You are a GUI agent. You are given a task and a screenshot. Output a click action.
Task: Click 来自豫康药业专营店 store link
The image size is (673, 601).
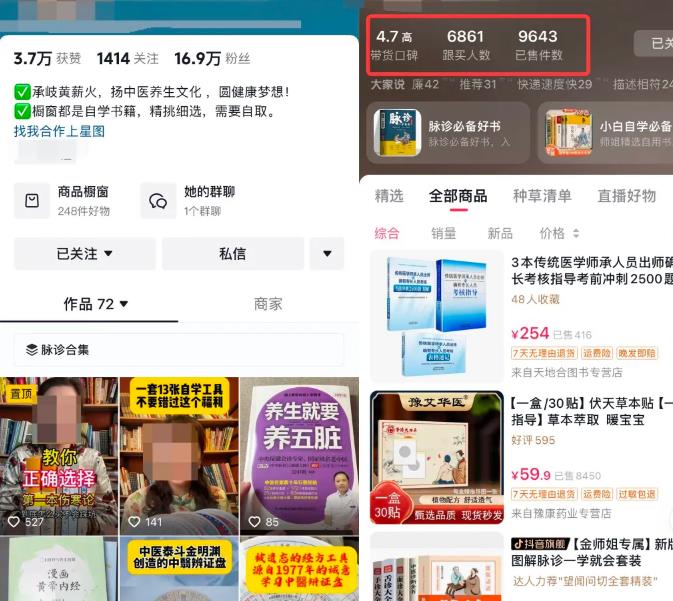[561, 513]
